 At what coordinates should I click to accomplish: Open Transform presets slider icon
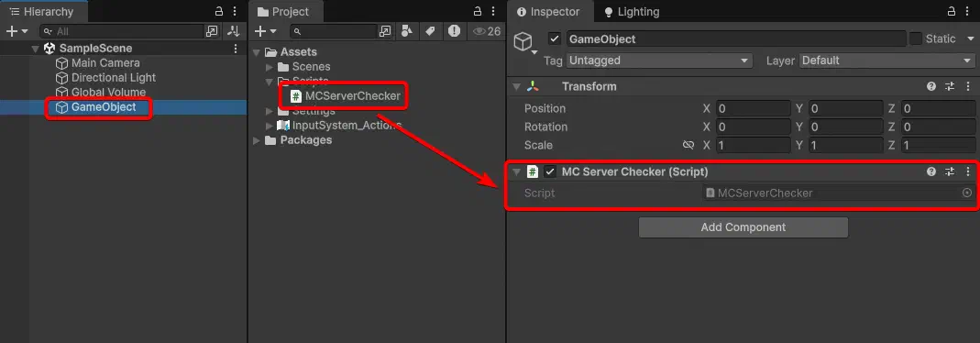click(950, 86)
